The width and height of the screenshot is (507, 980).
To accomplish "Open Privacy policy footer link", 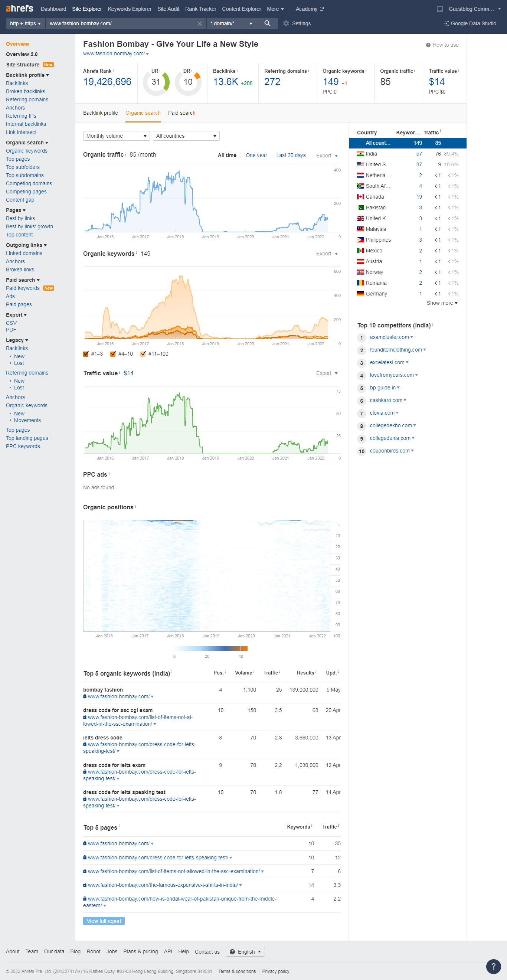I will coord(275,971).
